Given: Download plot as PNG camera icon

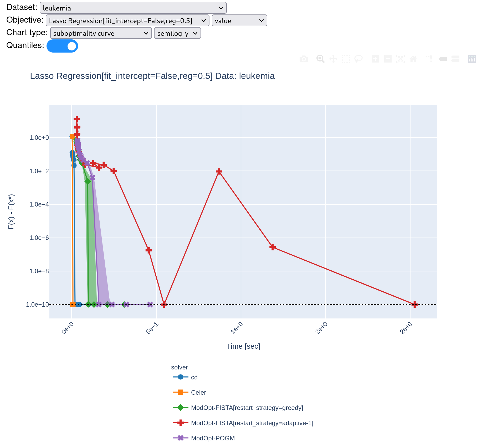Looking at the screenshot, I should click(x=304, y=59).
